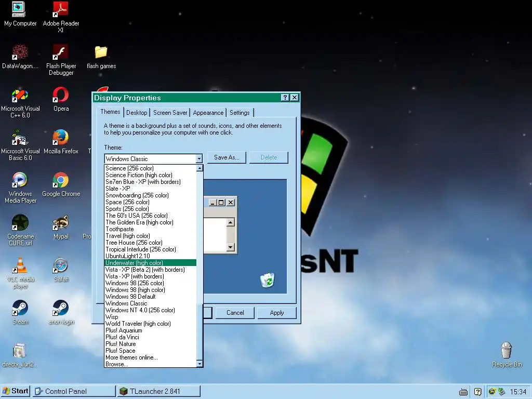532x399 pixels.
Task: Open the flash games folder
Action: coord(101,56)
